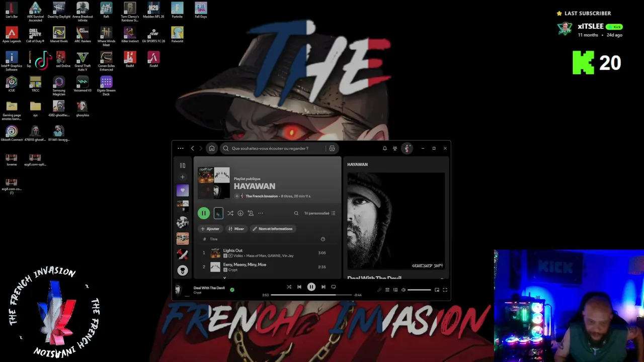Select the Samsung Magician desktop icon
The height and width of the screenshot is (362, 644).
(59, 86)
